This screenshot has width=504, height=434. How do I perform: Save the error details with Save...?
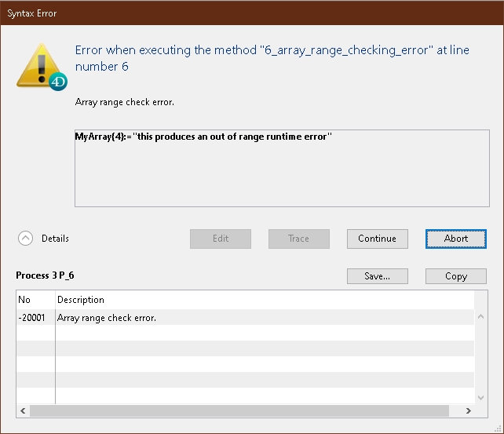coord(377,276)
